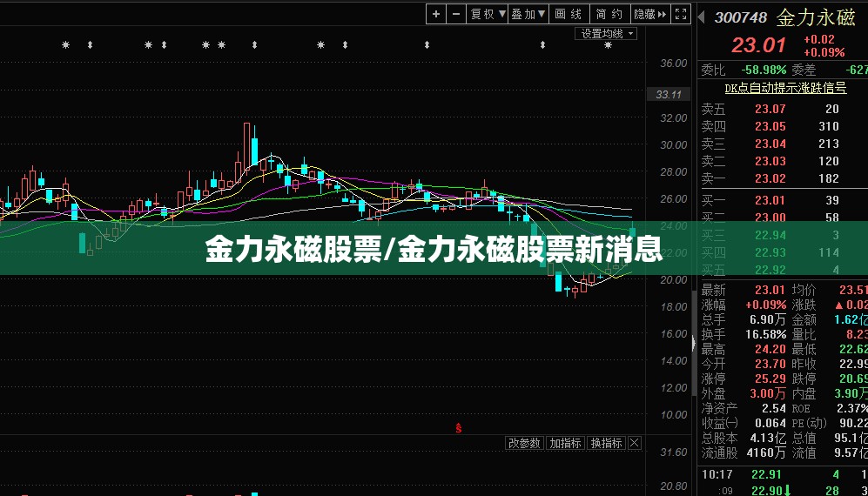
Task: Click the 涨停 value 25.29
Action: pyautogui.click(x=770, y=379)
